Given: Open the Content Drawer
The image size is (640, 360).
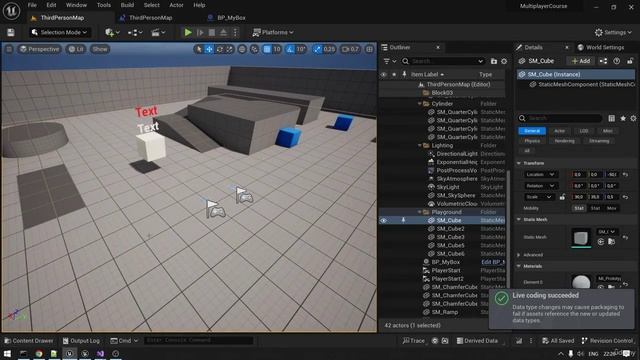Looking at the screenshot, I should click(x=29, y=340).
